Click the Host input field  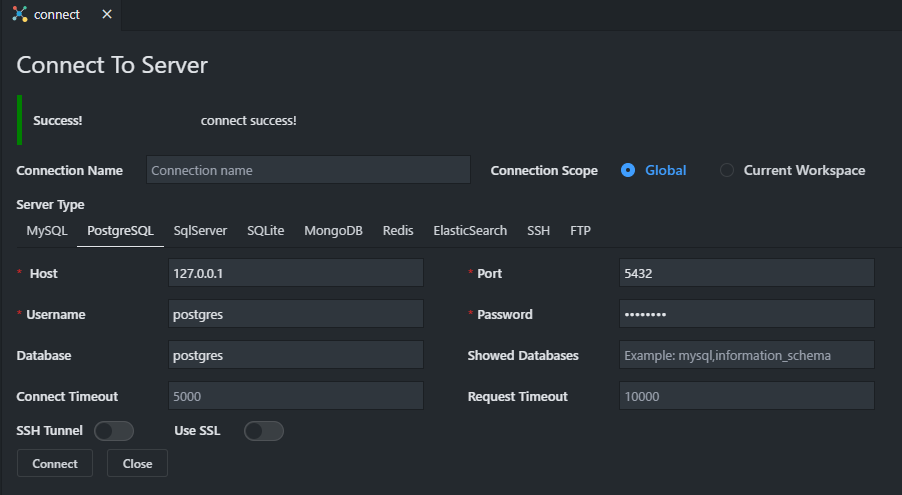(296, 273)
